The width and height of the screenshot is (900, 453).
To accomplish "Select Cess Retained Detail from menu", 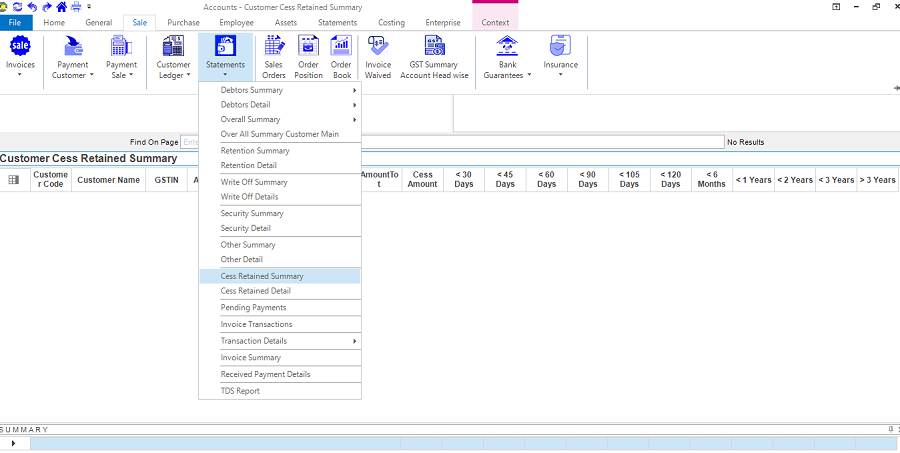I will (x=256, y=291).
